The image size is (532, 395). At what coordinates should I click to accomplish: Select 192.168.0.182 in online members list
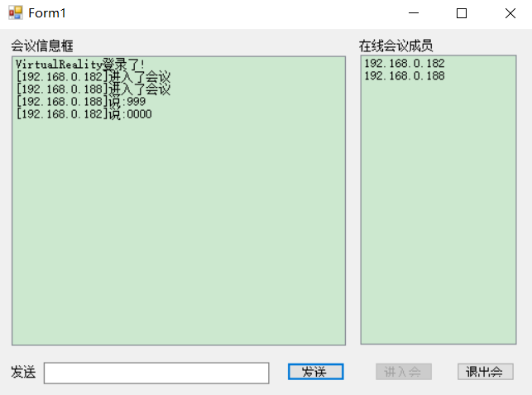coord(404,64)
